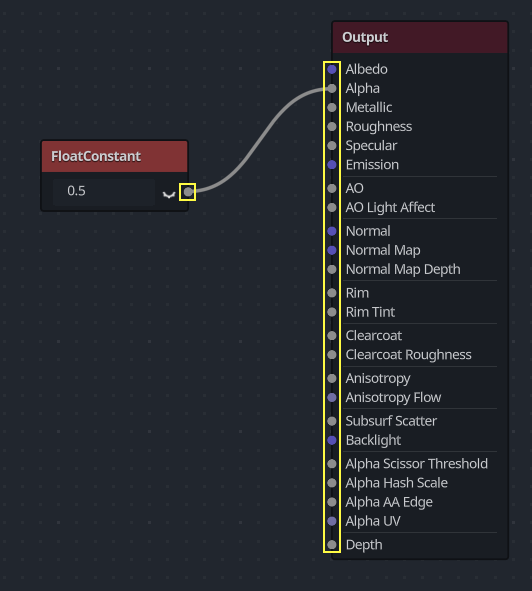Image resolution: width=532 pixels, height=591 pixels.
Task: Expand the FloatConstant chevron arrow
Action: [x=169, y=194]
